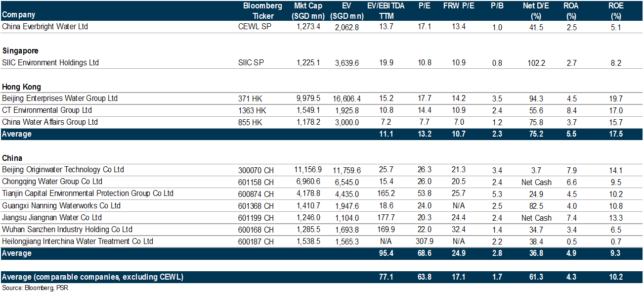Select "Chongqing Water Group Co Ltd" name
Image resolution: width=644 pixels, height=293 pixels.
point(52,181)
